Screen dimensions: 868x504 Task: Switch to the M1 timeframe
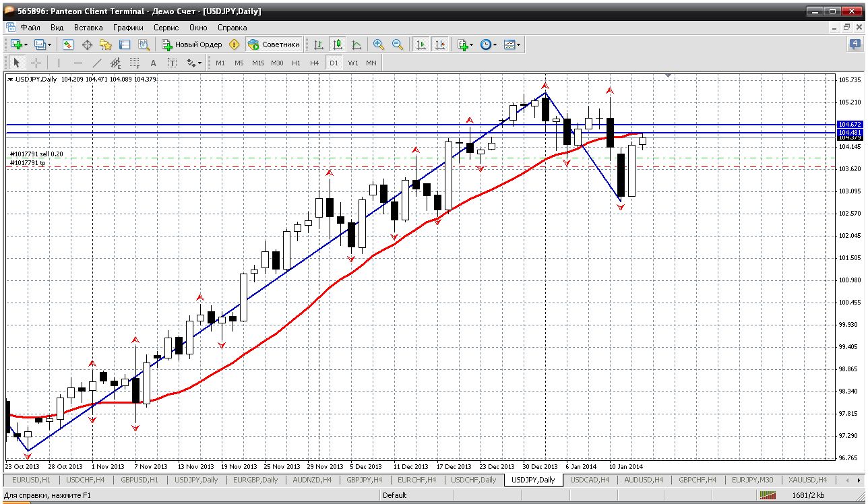(x=220, y=63)
